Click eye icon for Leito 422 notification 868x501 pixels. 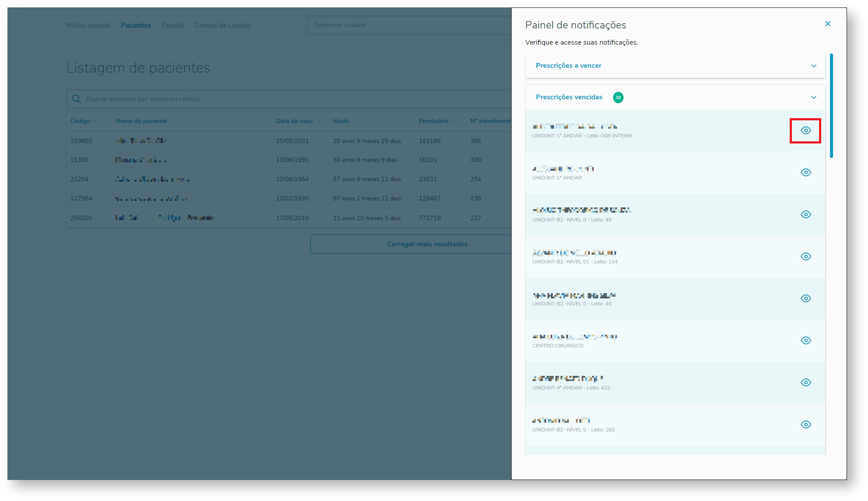(805, 382)
